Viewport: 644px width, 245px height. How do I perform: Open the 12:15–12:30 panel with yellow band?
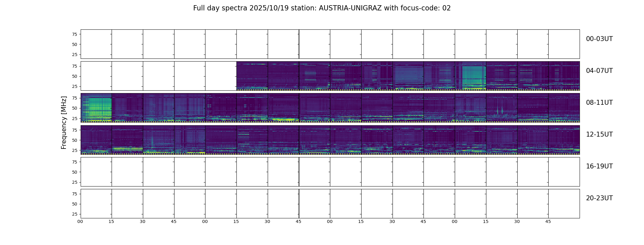[x=127, y=140]
